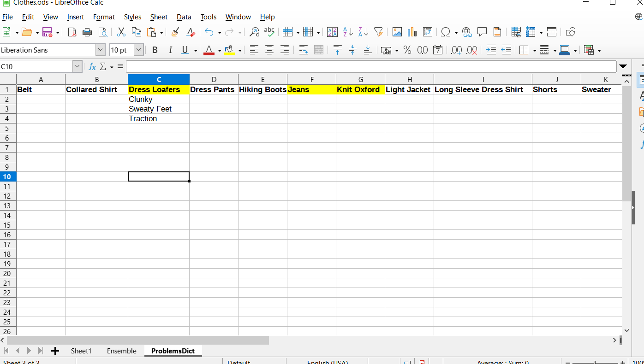Toggle underline formatting
Viewport: 644px width, 364px height.
(185, 50)
